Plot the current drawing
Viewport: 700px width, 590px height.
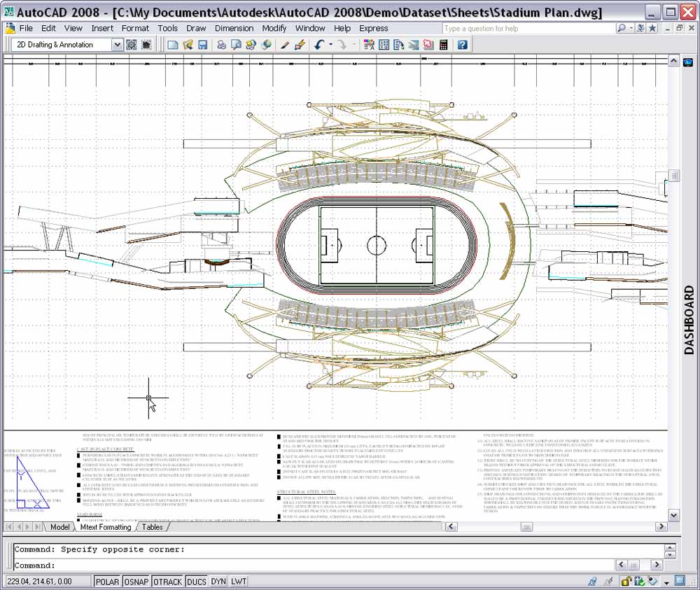(x=220, y=44)
